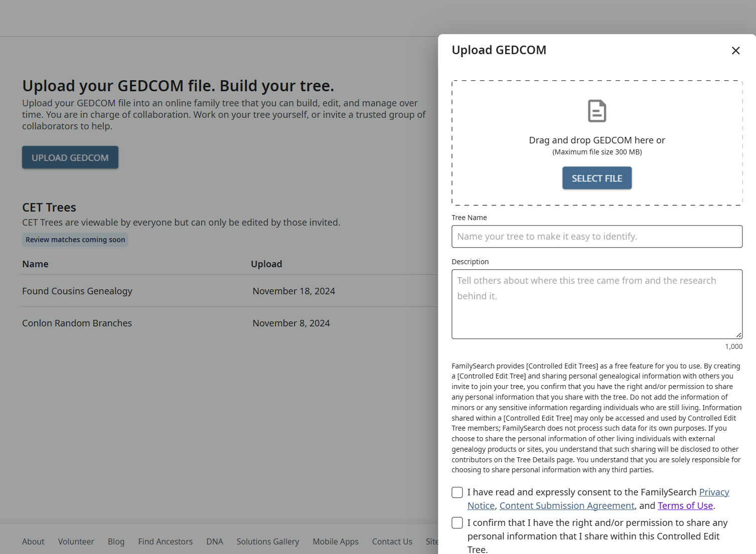The width and height of the screenshot is (756, 554).
Task: Open the Volunteer footer link
Action: pyautogui.click(x=76, y=541)
